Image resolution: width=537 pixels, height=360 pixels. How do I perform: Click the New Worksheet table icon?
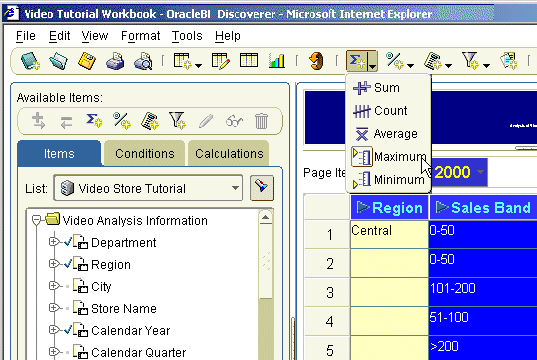pyautogui.click(x=182, y=61)
